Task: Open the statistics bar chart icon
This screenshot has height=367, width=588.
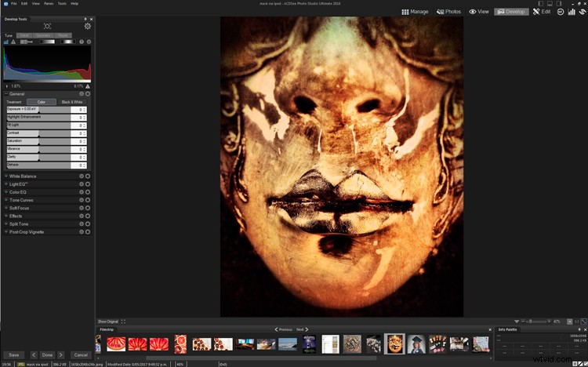Action: point(572,12)
